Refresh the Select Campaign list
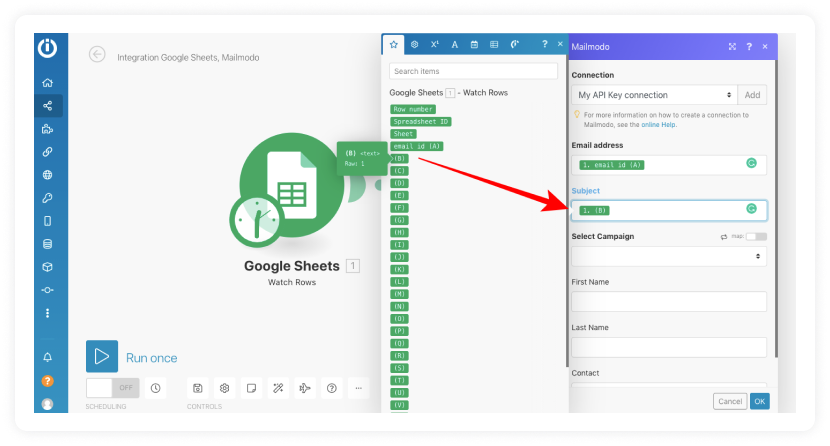The image size is (830, 446). 724,237
